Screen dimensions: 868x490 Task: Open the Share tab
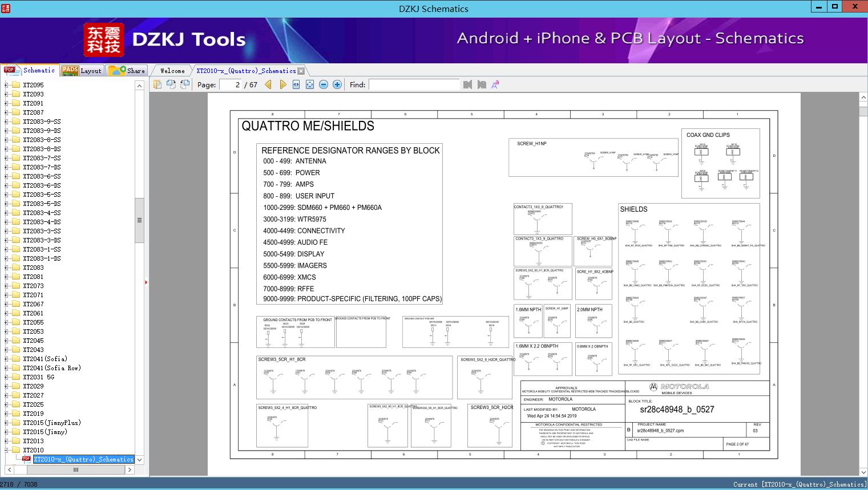(127, 70)
